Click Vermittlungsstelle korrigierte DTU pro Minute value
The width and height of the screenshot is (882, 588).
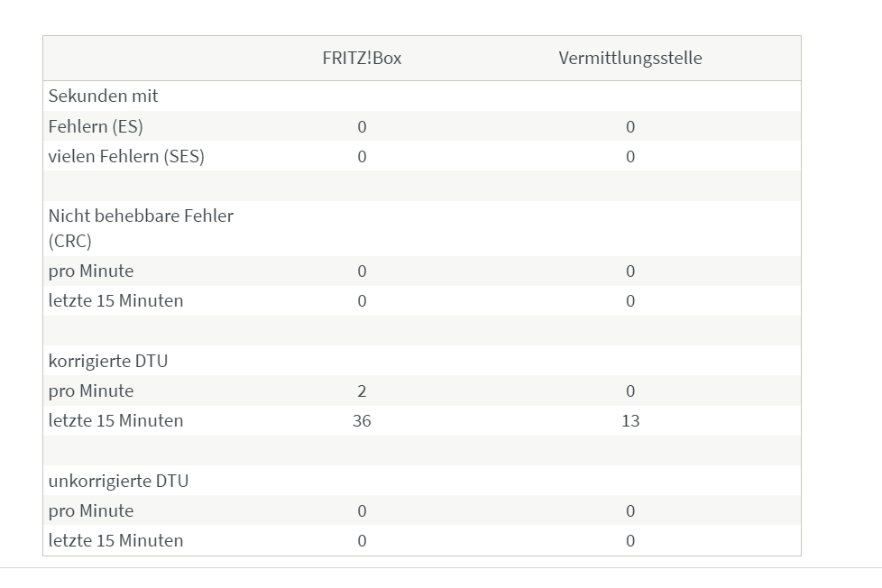click(630, 391)
